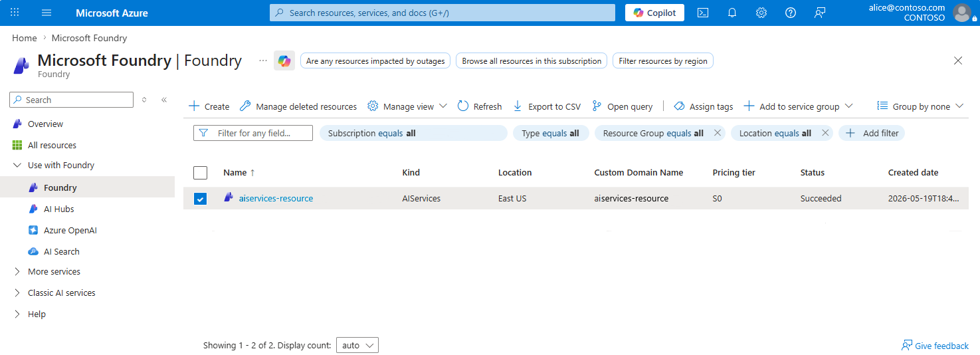Click the Copilot button in the top bar
The height and width of the screenshot is (355, 980).
(654, 13)
